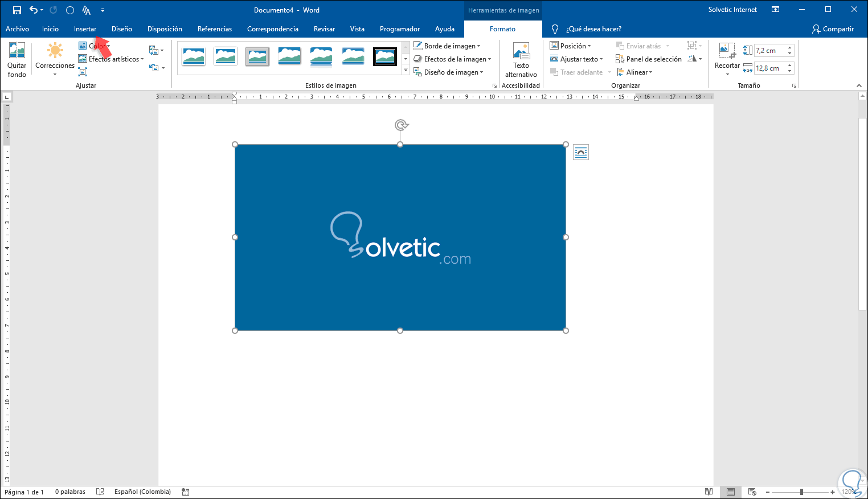The width and height of the screenshot is (868, 499).
Task: Open the Alinear dropdown
Action: (x=634, y=72)
